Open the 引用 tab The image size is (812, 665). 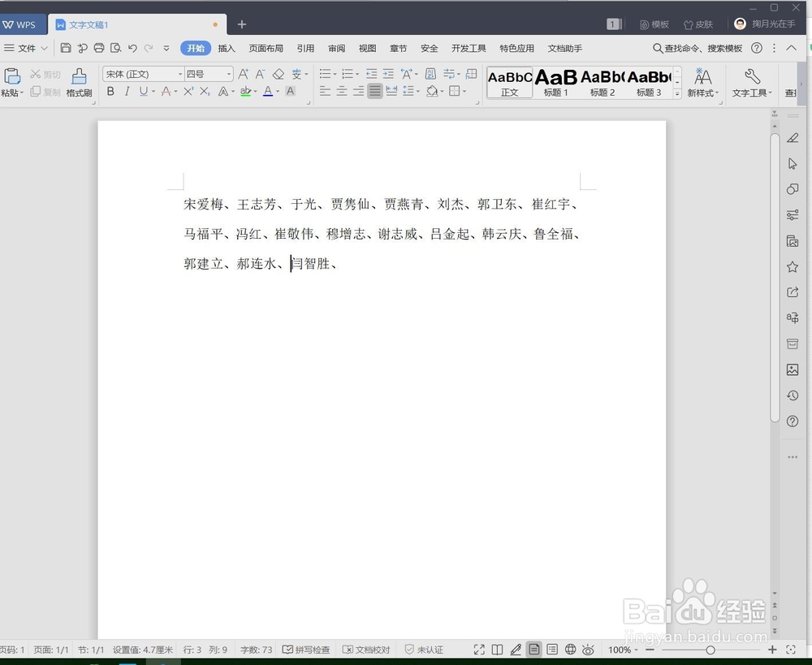(305, 48)
